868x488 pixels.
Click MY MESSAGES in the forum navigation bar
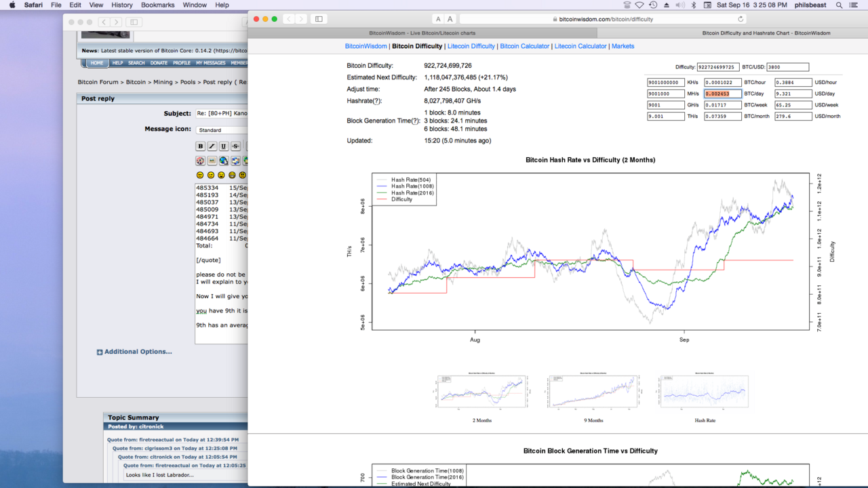pyautogui.click(x=211, y=63)
